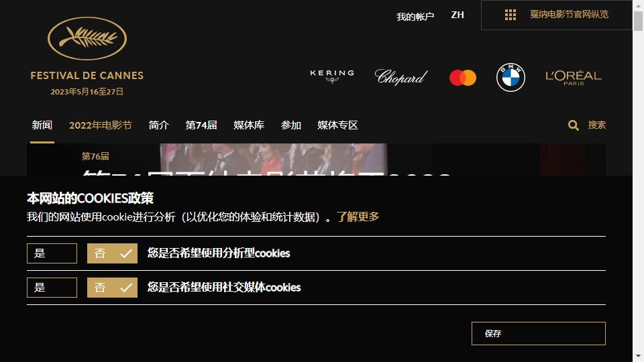Image resolution: width=644 pixels, height=362 pixels.
Task: Select 否 for analytics cookies
Action: [112, 253]
